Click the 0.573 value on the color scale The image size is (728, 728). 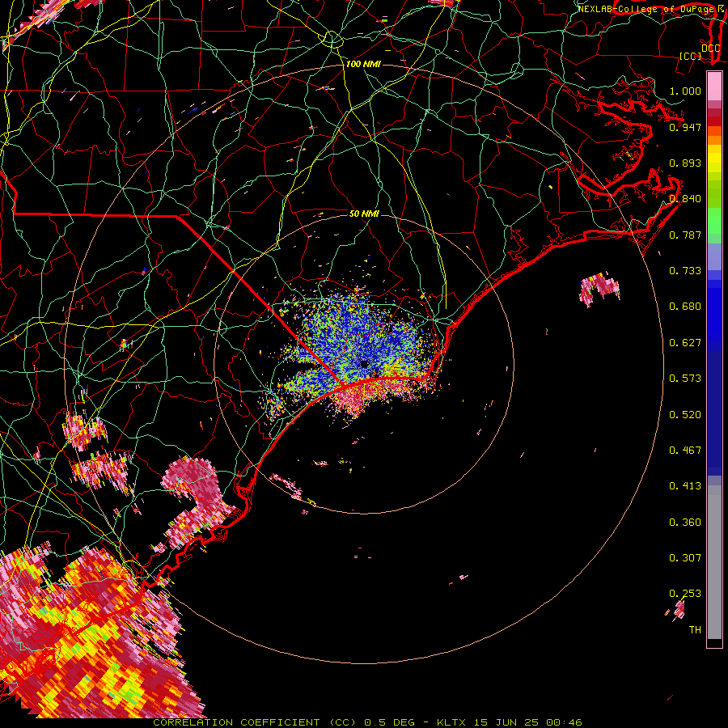685,379
